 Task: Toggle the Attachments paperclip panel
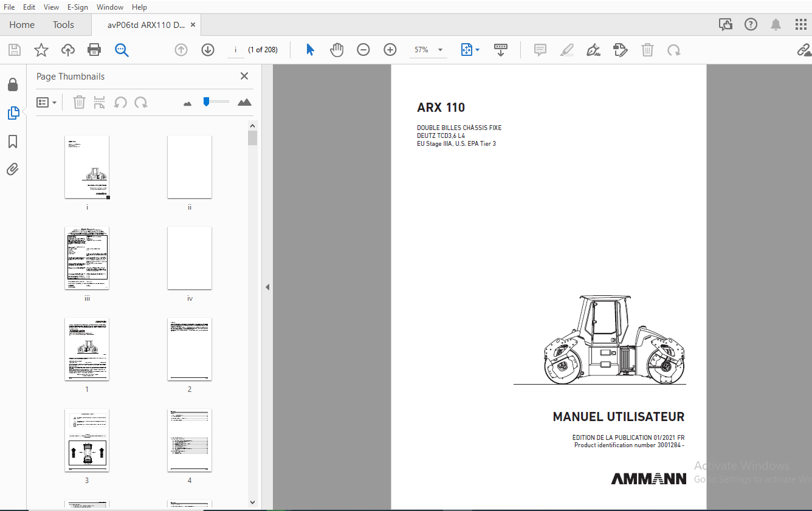click(x=13, y=170)
